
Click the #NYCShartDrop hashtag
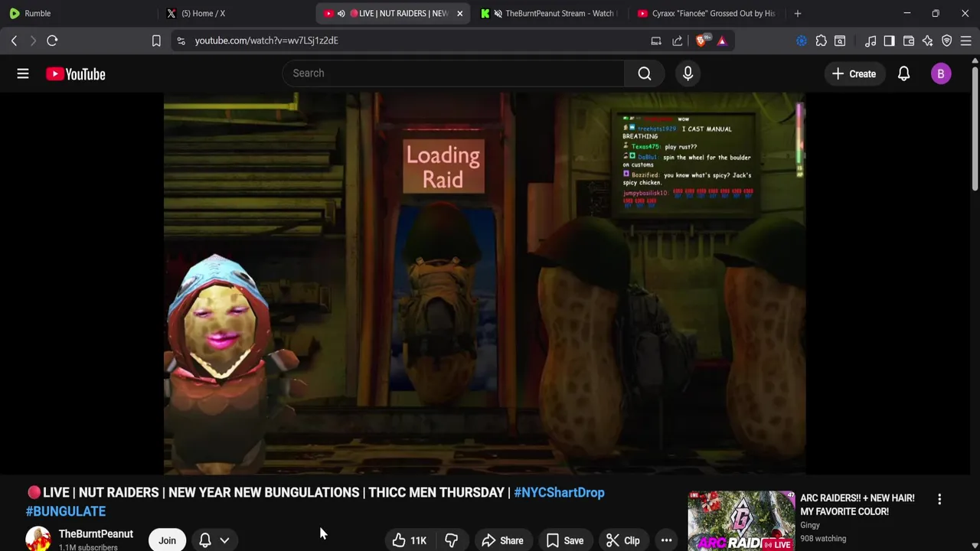(559, 493)
